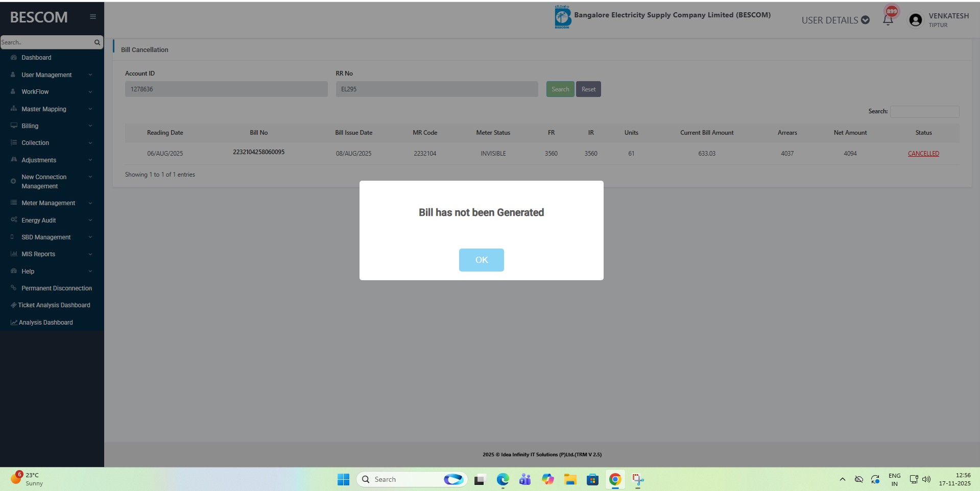Open Analysis Dashboard link
This screenshot has width=980, height=491.
pyautogui.click(x=46, y=323)
